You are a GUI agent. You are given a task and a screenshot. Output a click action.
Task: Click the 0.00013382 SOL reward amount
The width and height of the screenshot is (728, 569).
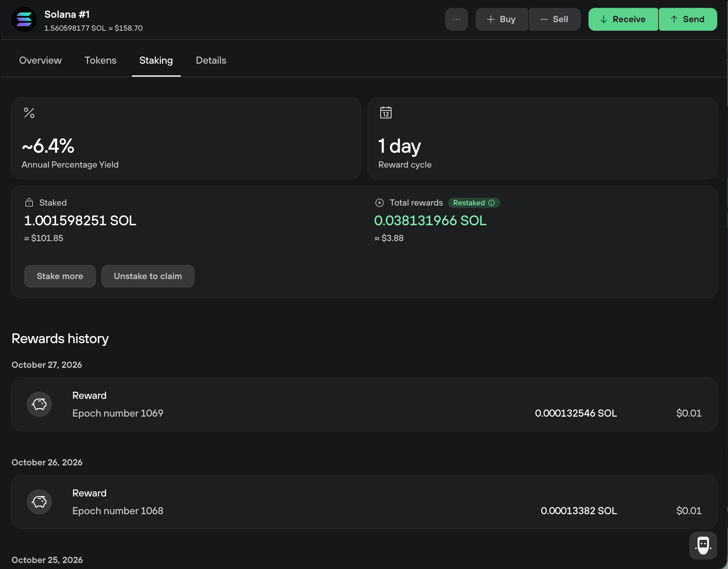(579, 511)
